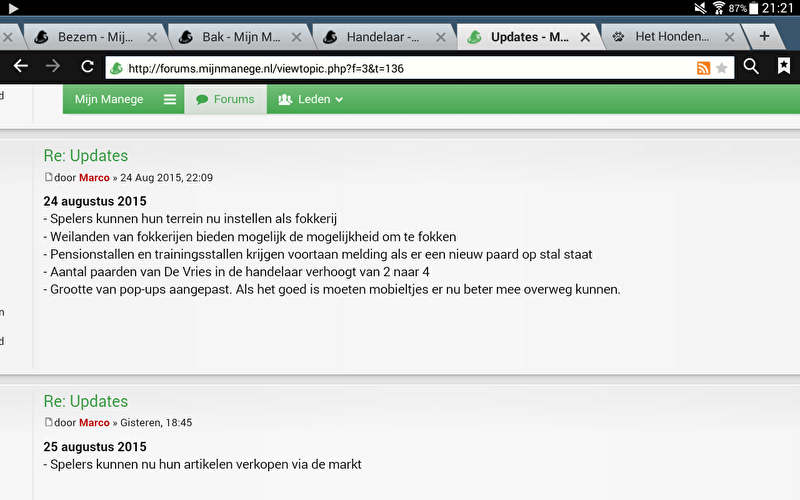Viewport: 800px width, 500px height.
Task: Open the Forums menu item
Action: click(226, 99)
